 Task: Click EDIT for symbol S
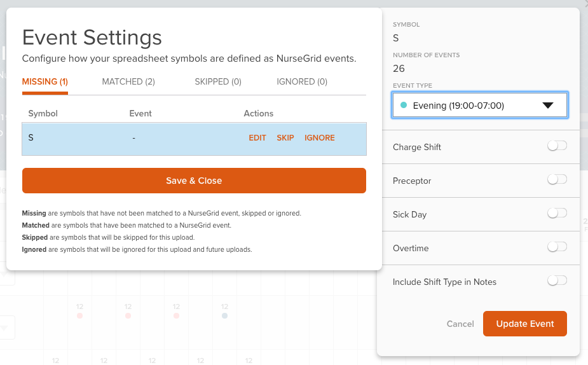click(257, 138)
